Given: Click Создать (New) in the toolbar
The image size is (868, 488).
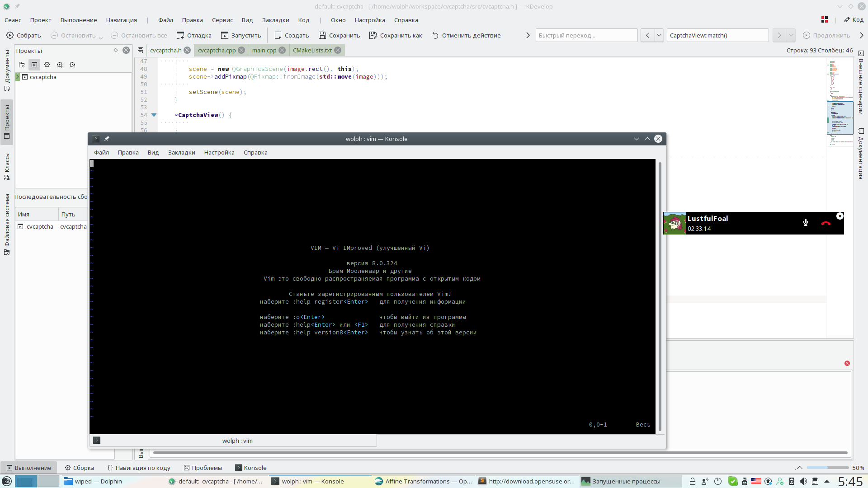Looking at the screenshot, I should (x=292, y=35).
